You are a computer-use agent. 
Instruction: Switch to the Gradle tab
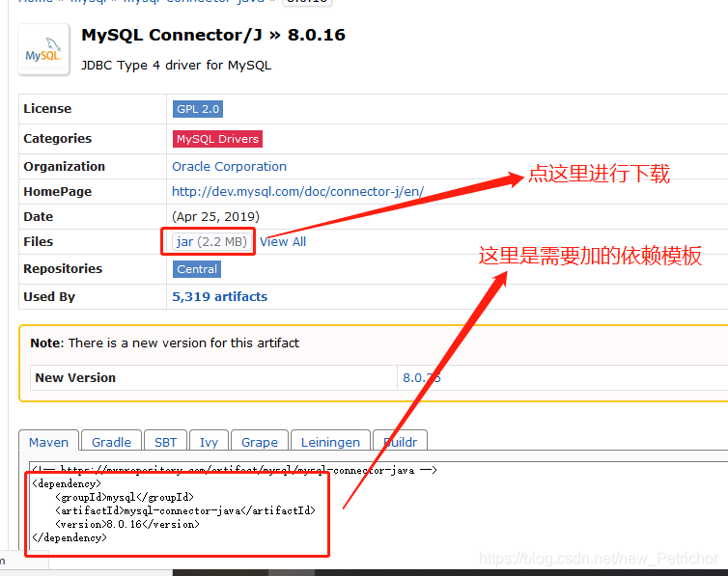[111, 442]
